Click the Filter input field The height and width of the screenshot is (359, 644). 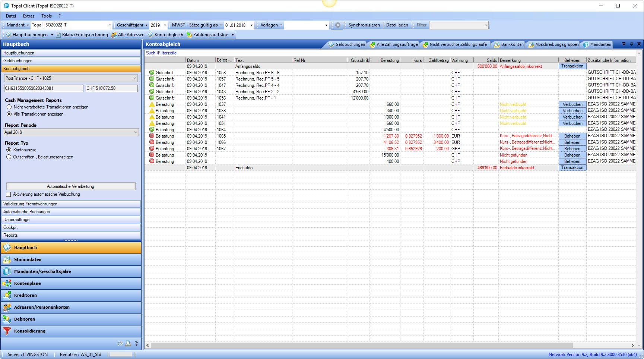458,25
